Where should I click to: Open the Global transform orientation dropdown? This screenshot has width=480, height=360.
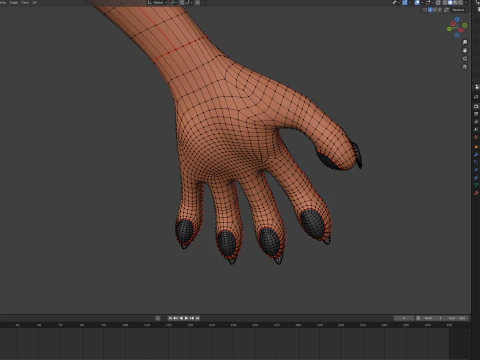pos(157,2)
